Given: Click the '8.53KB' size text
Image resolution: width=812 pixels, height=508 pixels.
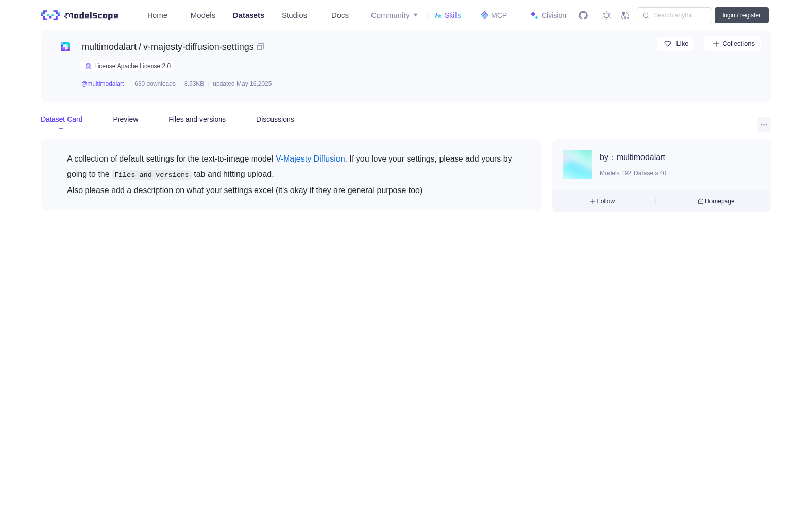Looking at the screenshot, I should point(194,84).
